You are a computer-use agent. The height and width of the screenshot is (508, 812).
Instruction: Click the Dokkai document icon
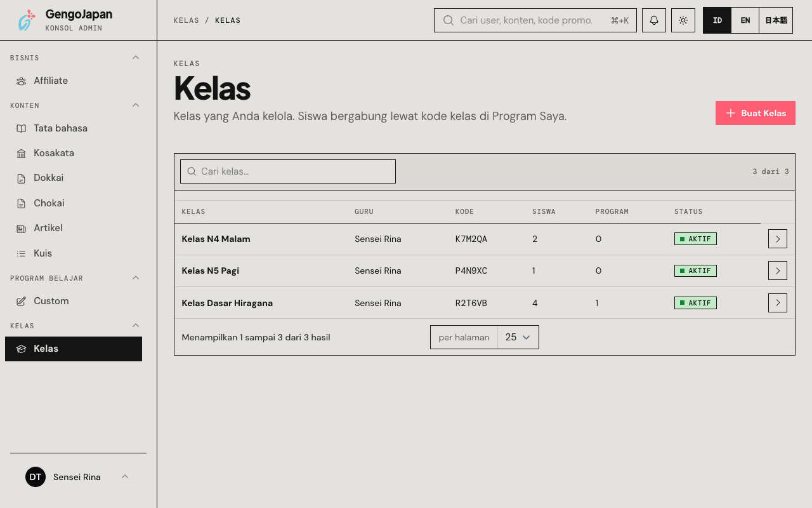pyautogui.click(x=22, y=178)
